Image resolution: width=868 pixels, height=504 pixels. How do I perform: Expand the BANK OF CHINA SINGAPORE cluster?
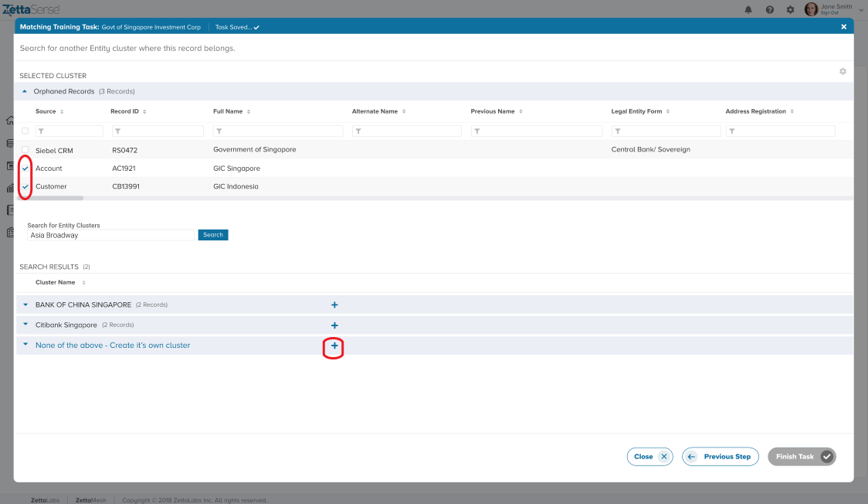25,305
